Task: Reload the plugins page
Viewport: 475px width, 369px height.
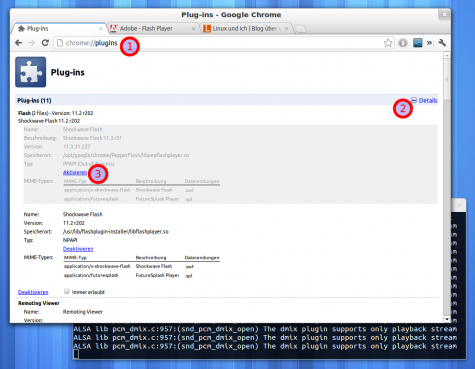Action: 45,43
